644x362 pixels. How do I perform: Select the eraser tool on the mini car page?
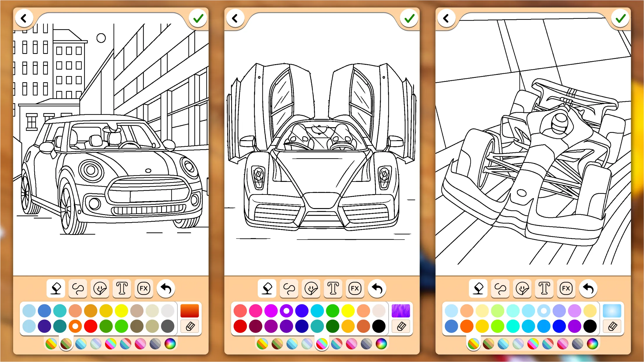pos(55,289)
